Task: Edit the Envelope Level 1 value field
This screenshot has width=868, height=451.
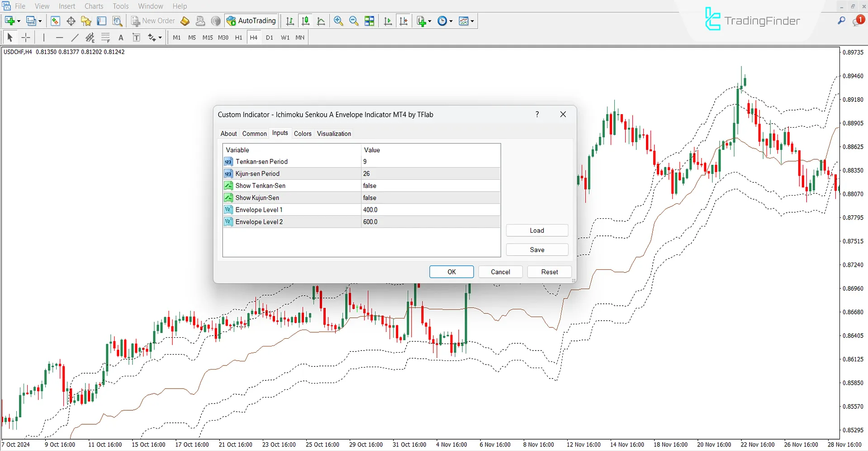Action: (x=430, y=210)
